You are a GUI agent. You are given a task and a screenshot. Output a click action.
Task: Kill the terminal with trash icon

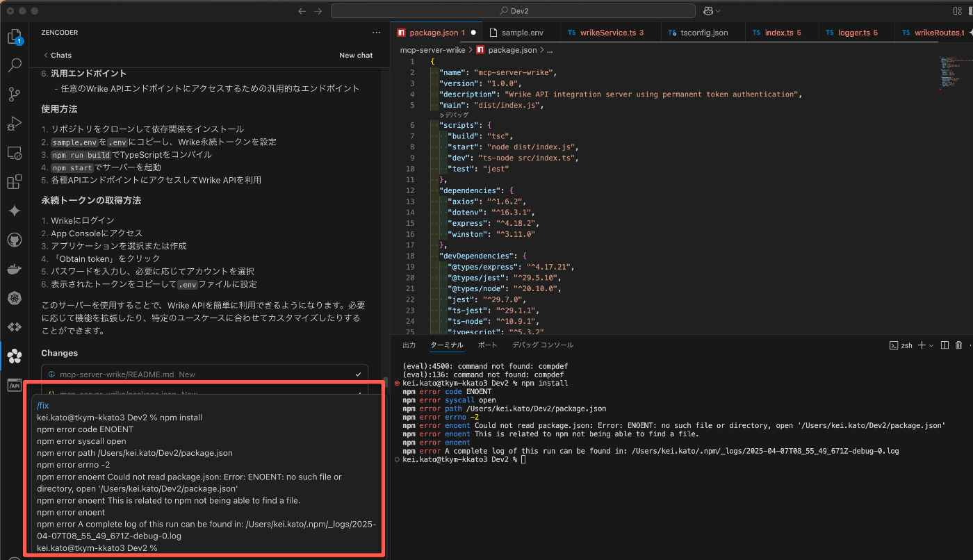[x=959, y=345]
